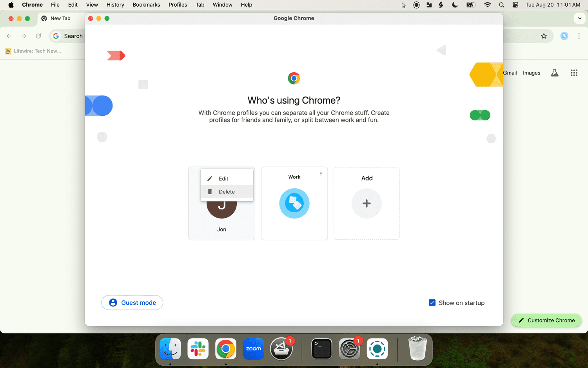
Task: Click the Guest mode button
Action: pos(132,302)
